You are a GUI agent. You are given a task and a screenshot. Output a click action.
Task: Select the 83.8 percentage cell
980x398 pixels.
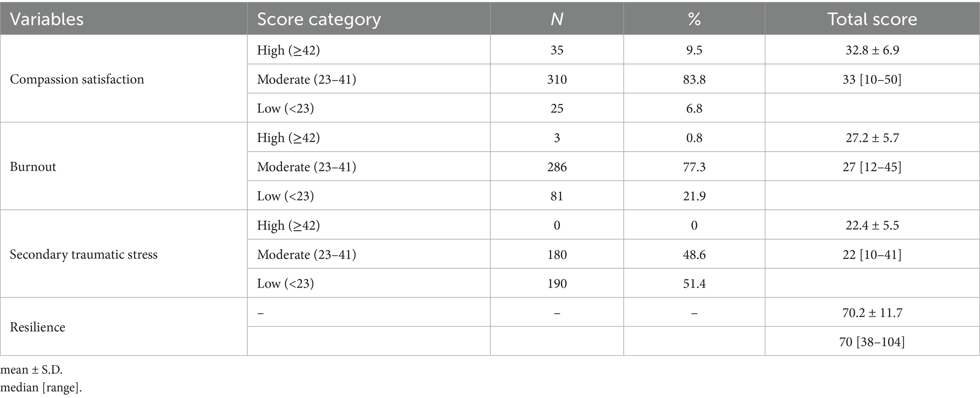694,79
